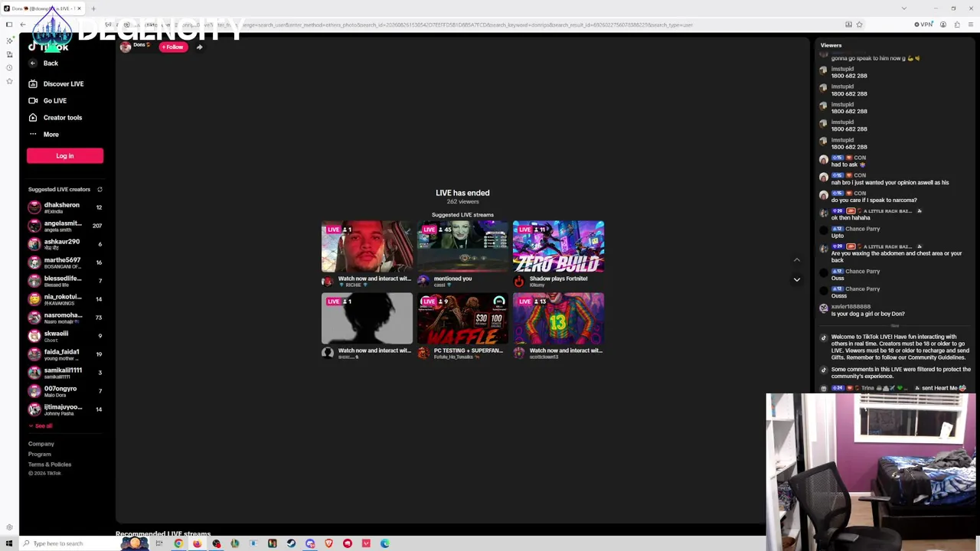Open a new browser tab

click(x=93, y=8)
